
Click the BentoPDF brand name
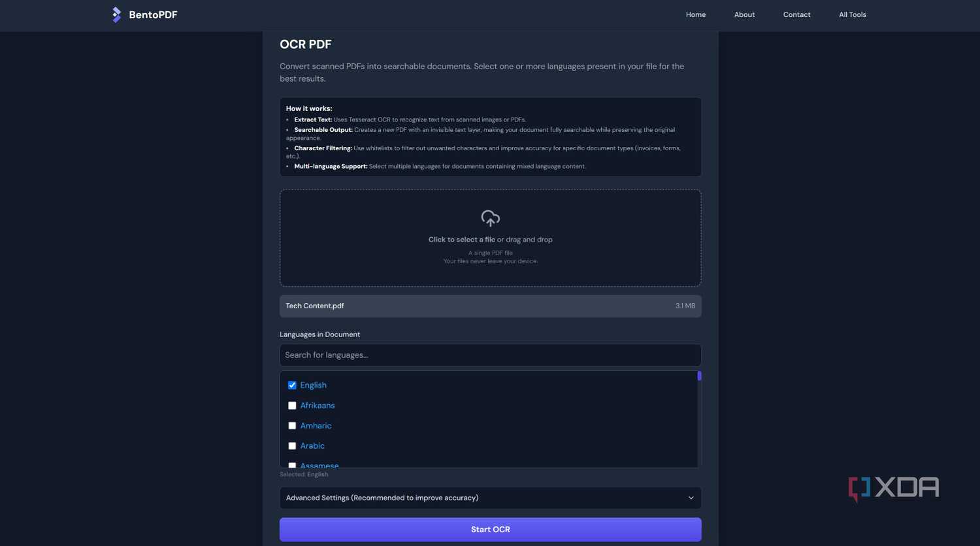[153, 14]
